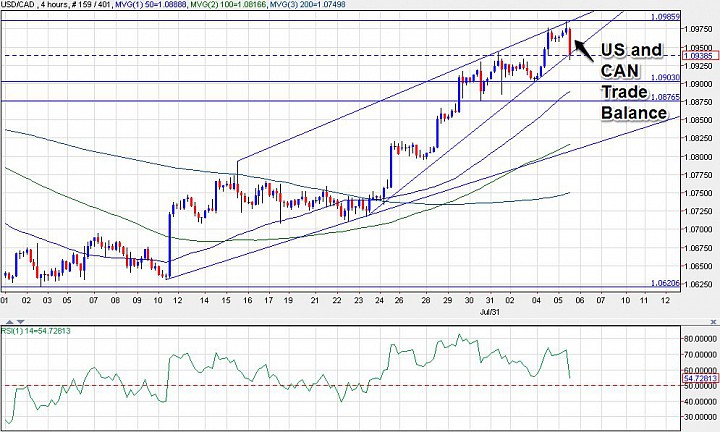The image size is (720, 432).
Task: Click the down triangle above the RSI panel
Action: [x=20, y=322]
